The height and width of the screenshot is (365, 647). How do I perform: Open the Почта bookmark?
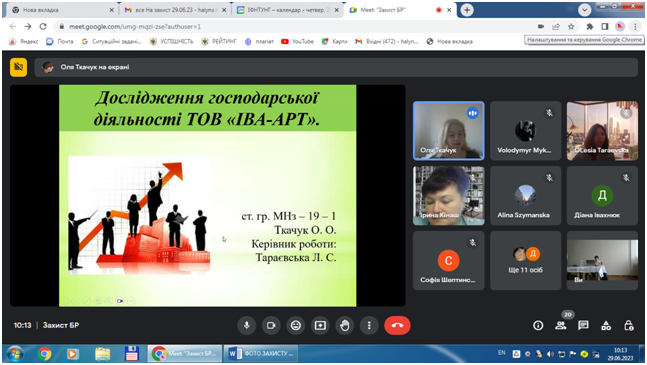60,41
